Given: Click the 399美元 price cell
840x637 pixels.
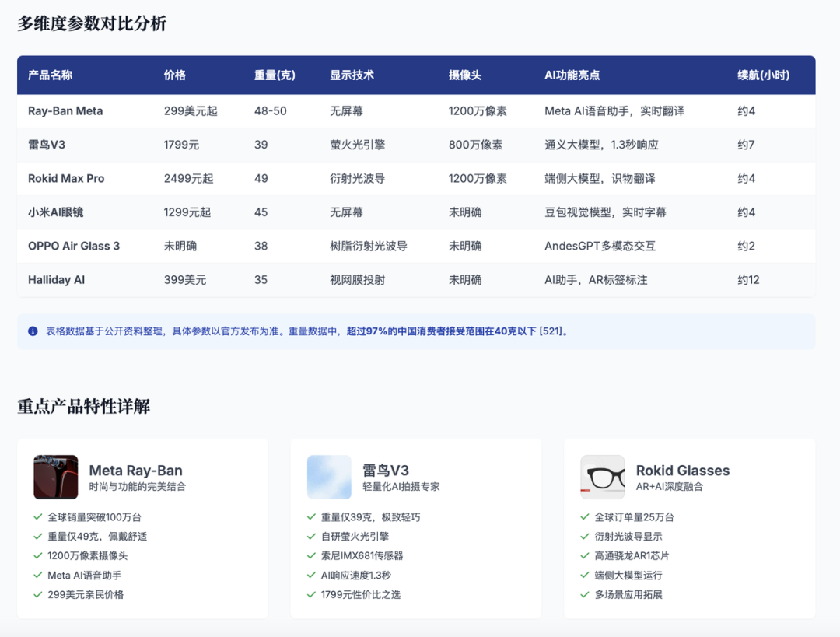Looking at the screenshot, I should pos(185,280).
